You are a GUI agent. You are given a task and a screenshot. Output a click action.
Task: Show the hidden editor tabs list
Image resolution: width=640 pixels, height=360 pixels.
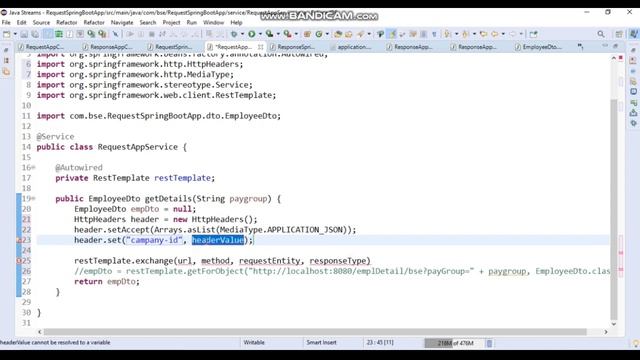[x=580, y=47]
